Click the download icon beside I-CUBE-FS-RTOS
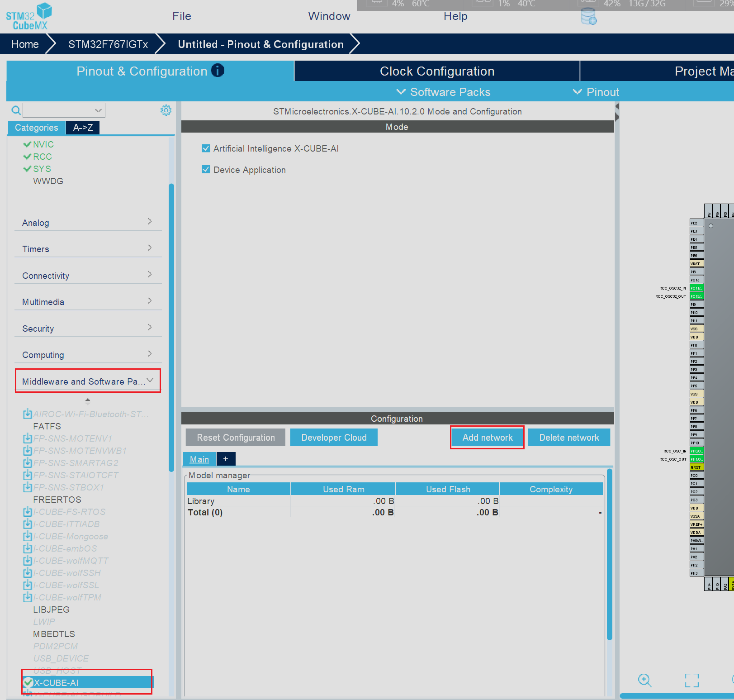The width and height of the screenshot is (734, 700). pyautogui.click(x=28, y=511)
